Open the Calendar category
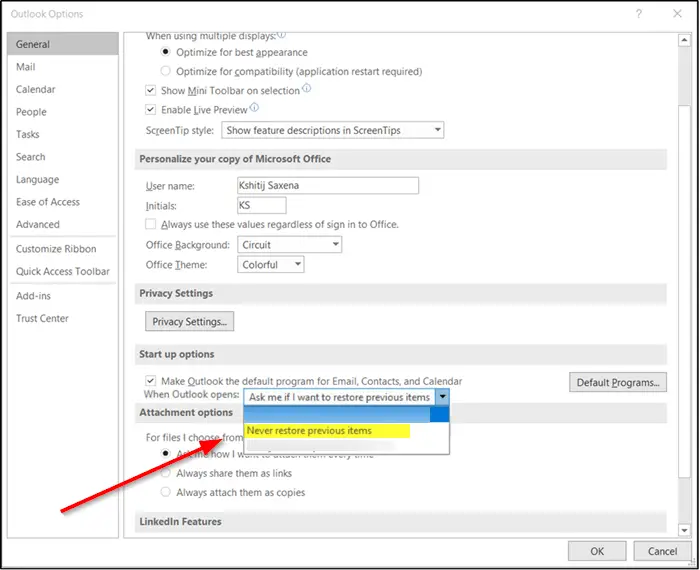 (x=63, y=89)
